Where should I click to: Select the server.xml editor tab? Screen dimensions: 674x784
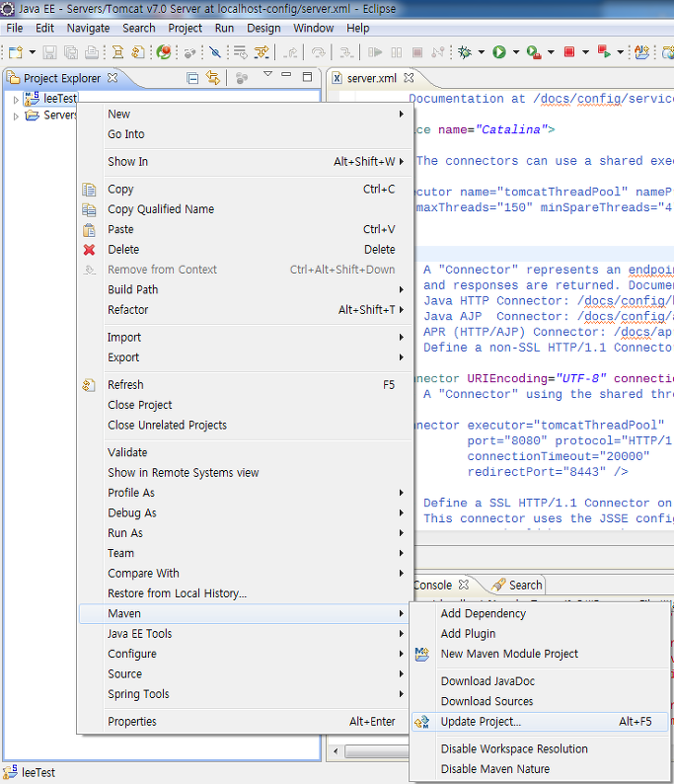372,78
